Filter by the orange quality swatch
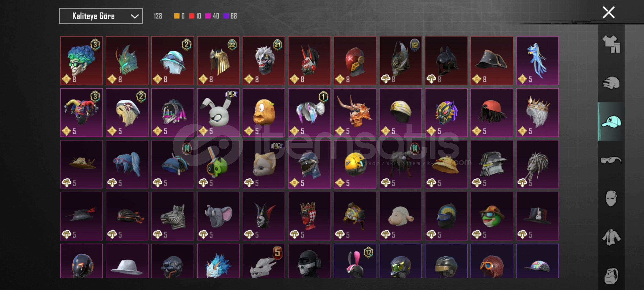 point(177,16)
